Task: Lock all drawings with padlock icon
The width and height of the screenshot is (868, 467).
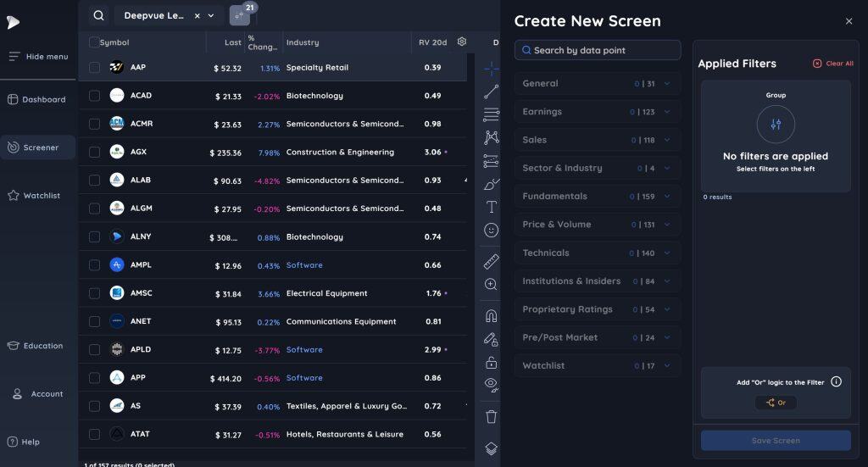Action: click(491, 363)
